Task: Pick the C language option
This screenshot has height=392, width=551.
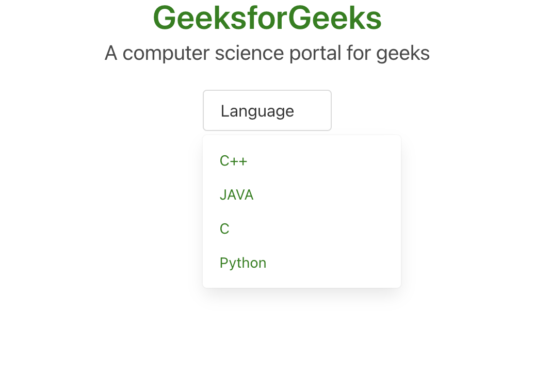Action: (224, 229)
